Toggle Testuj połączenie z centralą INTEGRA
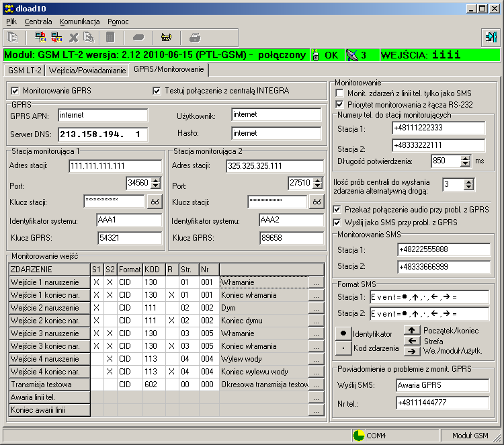 click(157, 91)
